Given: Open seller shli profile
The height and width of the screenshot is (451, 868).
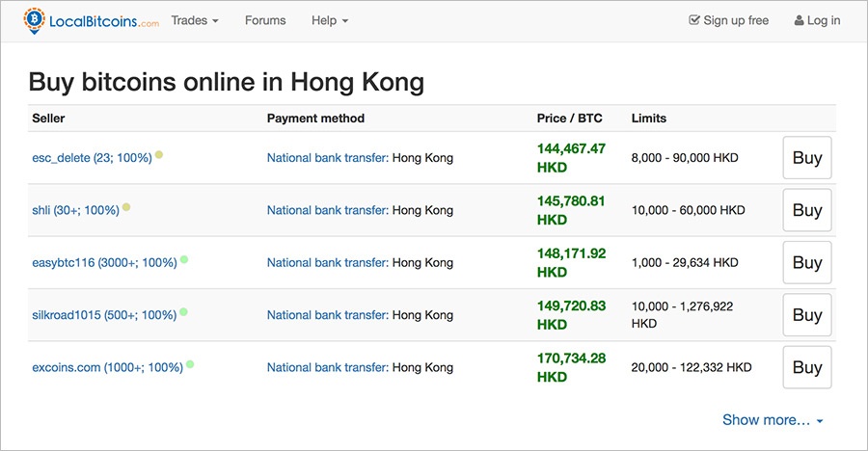Looking at the screenshot, I should pos(76,210).
